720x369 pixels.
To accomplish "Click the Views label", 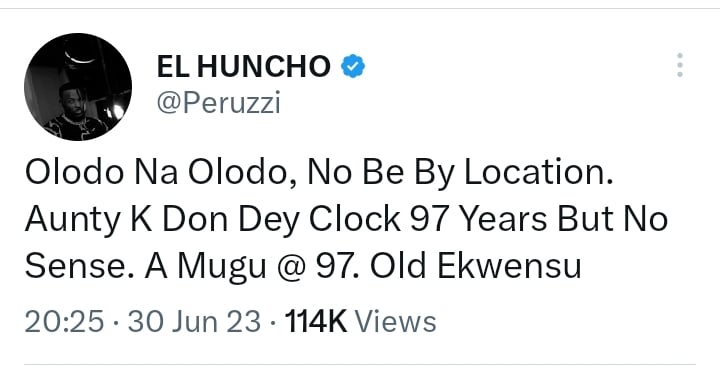I will [395, 321].
